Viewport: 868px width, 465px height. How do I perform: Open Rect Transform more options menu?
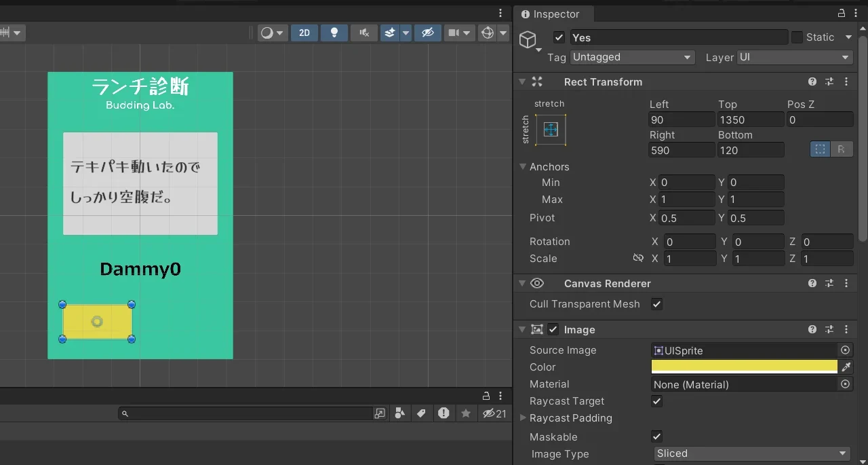coord(846,81)
